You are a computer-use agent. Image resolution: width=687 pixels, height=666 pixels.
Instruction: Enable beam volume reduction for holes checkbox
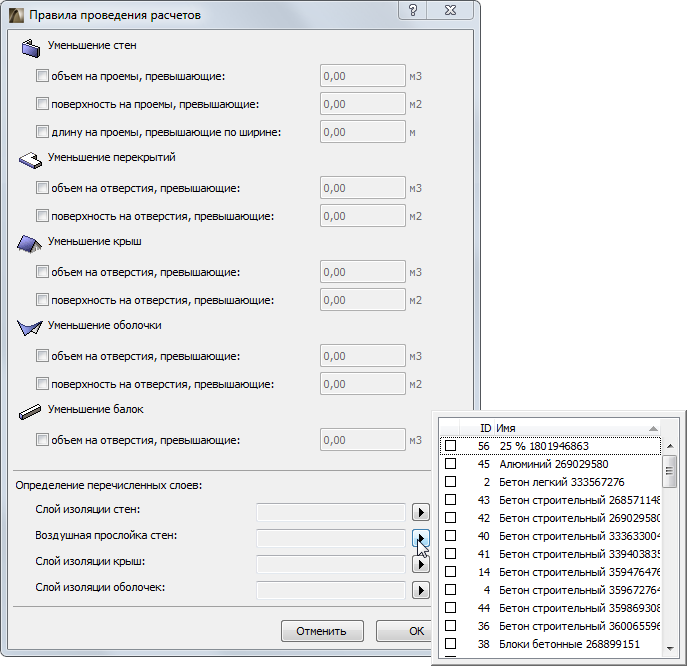[42, 439]
